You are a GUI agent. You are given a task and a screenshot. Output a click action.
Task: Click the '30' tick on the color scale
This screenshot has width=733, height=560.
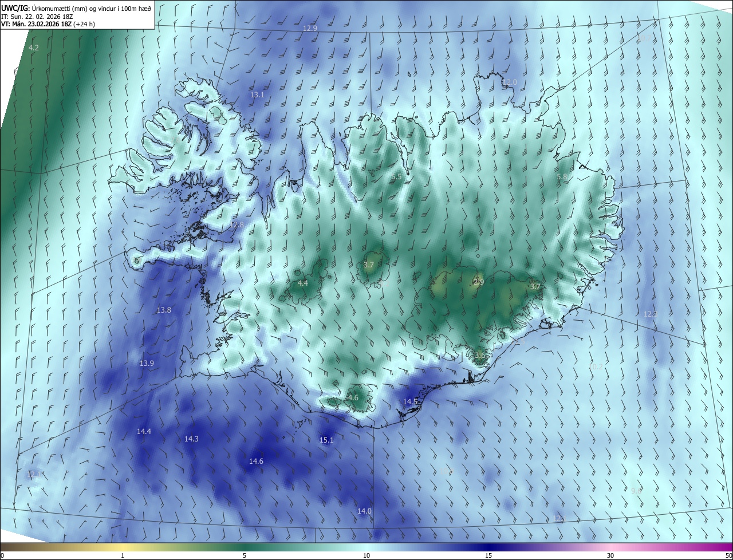coord(610,556)
